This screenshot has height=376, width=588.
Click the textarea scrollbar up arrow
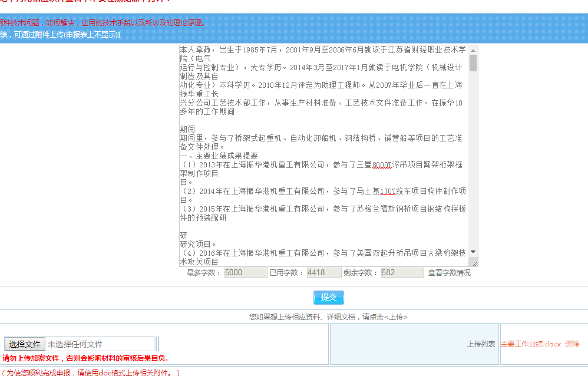pyautogui.click(x=473, y=50)
